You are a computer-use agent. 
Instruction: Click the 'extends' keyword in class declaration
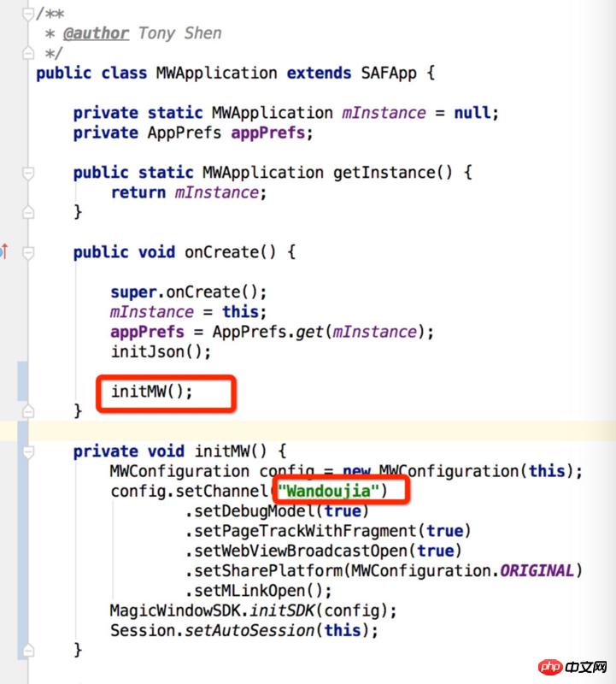(319, 73)
